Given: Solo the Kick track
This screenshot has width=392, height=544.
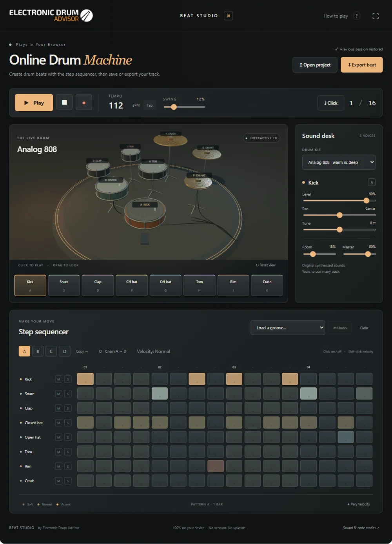Looking at the screenshot, I should [68, 379].
